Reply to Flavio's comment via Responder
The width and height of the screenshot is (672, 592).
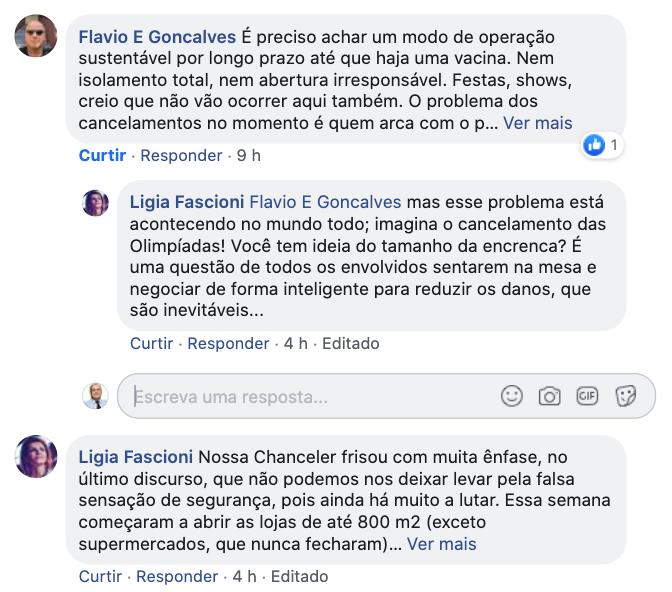[181, 155]
